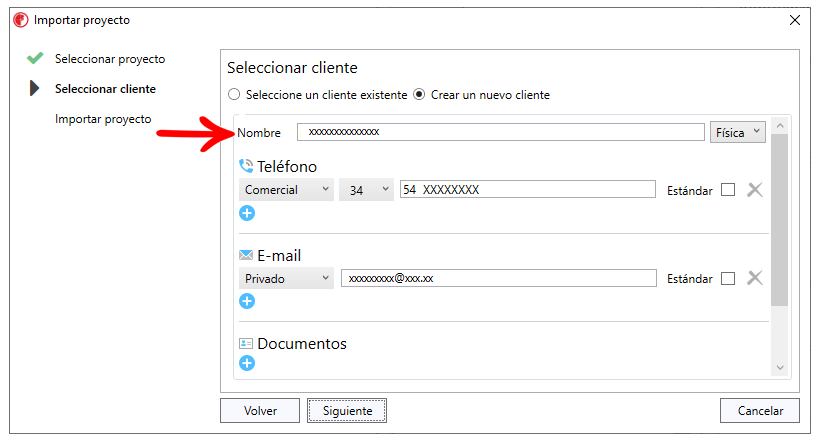This screenshot has height=437, width=813.
Task: Click the vertical scrollbar thumb
Action: pos(780,220)
